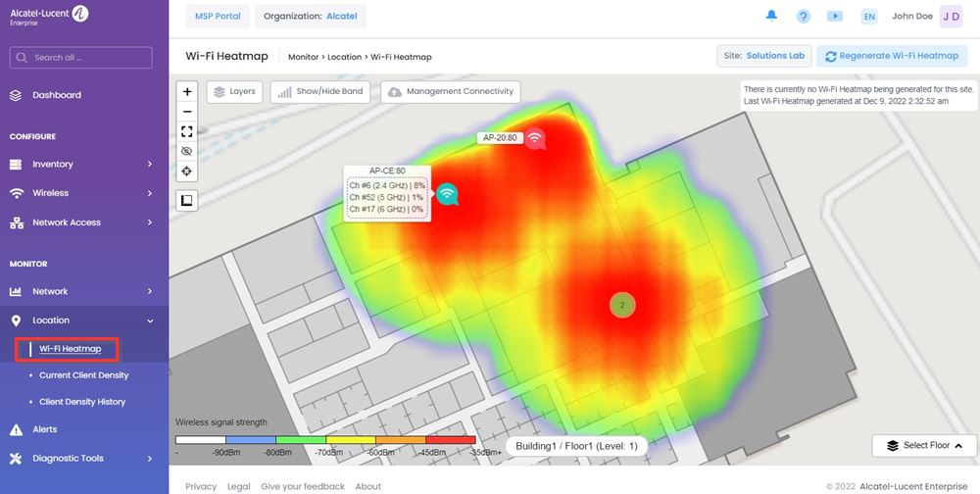The height and width of the screenshot is (494, 980).
Task: Click the blue legend color segment
Action: (251, 440)
